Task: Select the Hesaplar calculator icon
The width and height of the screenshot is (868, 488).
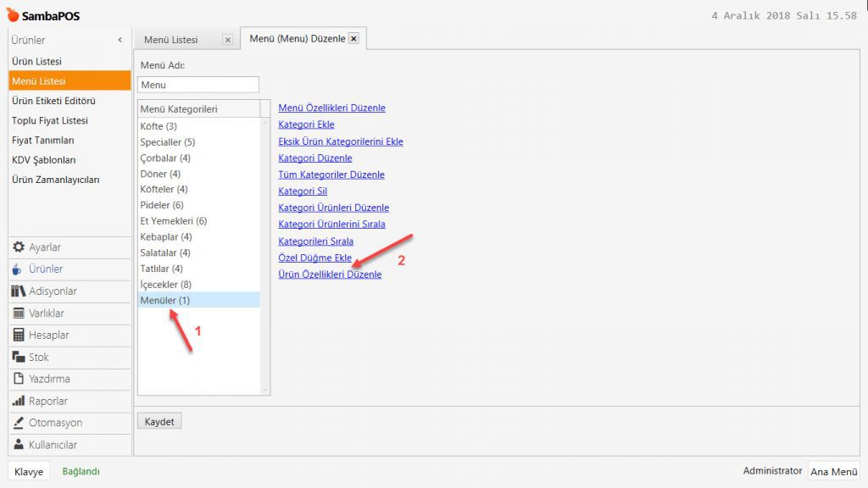Action: 19,335
